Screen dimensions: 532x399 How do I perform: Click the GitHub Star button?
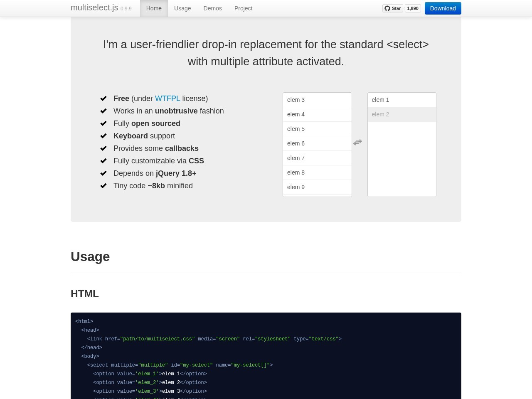point(393,8)
